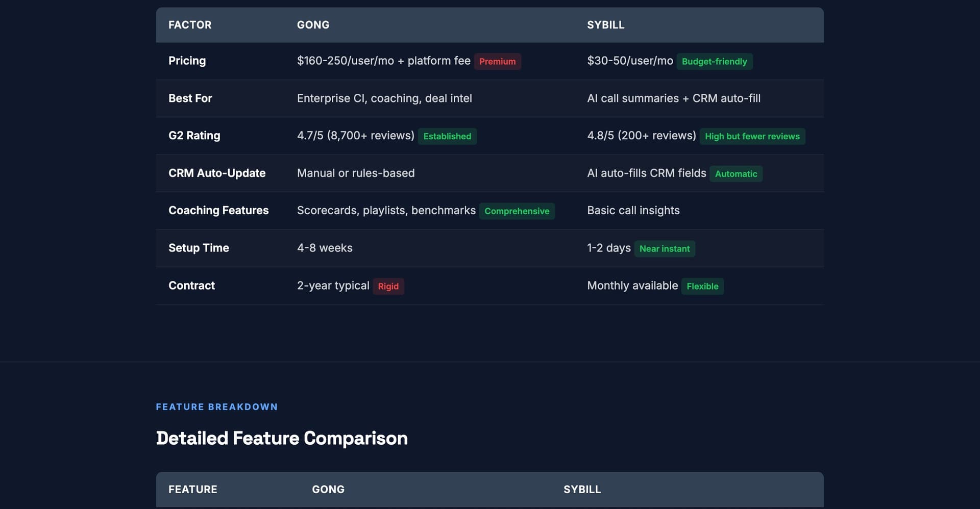Image resolution: width=980 pixels, height=509 pixels.
Task: Select the "AI auto-fills CRM fields" text
Action: point(646,173)
